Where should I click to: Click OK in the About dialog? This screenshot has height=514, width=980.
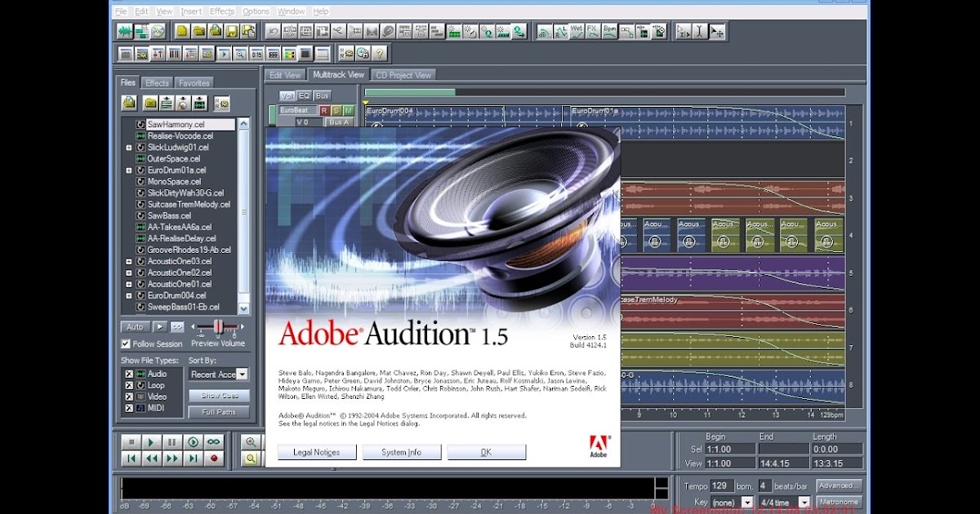[486, 452]
